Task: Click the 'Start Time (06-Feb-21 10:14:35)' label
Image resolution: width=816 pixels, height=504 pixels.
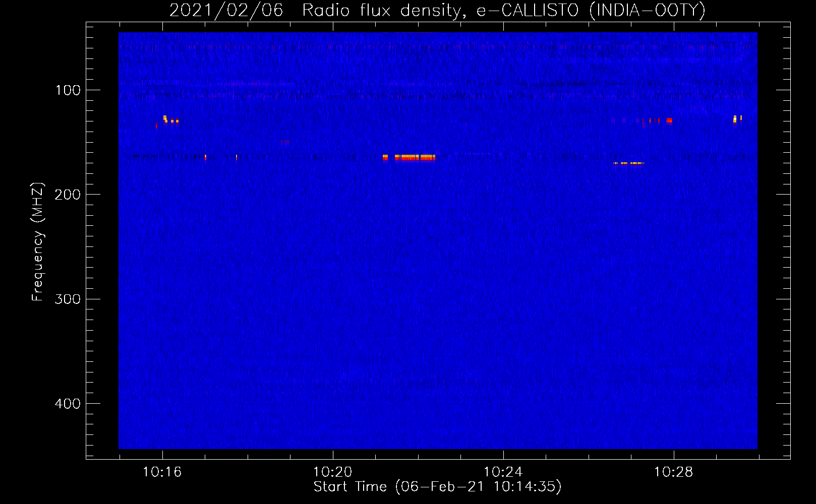Action: coord(437,487)
